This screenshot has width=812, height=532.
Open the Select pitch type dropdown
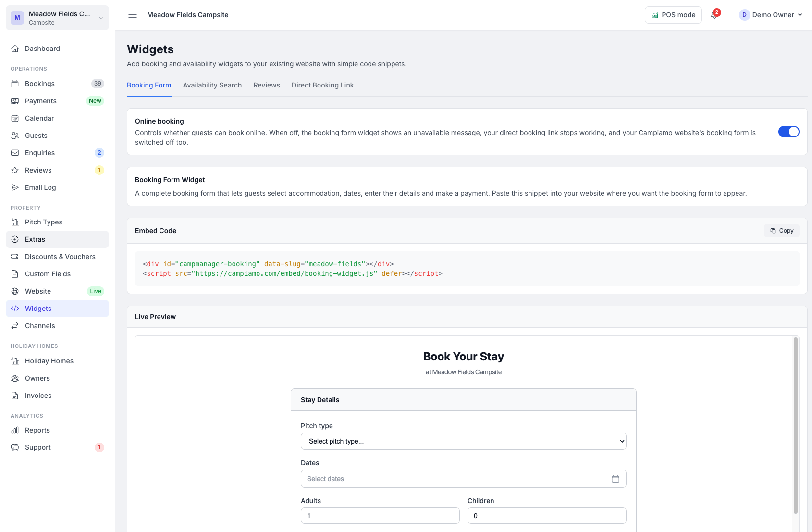(x=464, y=441)
